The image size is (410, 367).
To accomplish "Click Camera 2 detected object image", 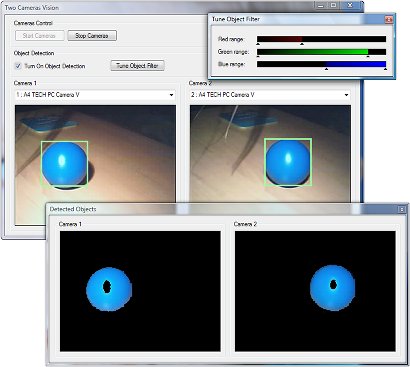I will pos(315,291).
